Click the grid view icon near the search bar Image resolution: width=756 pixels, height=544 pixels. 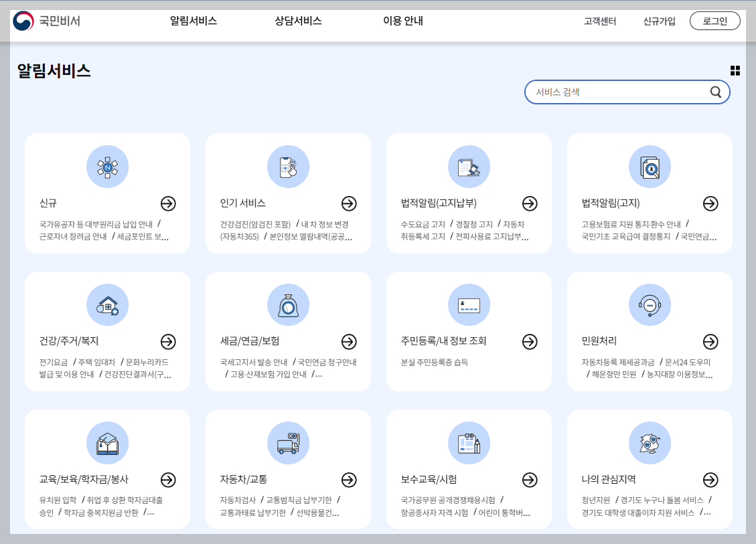pyautogui.click(x=735, y=70)
